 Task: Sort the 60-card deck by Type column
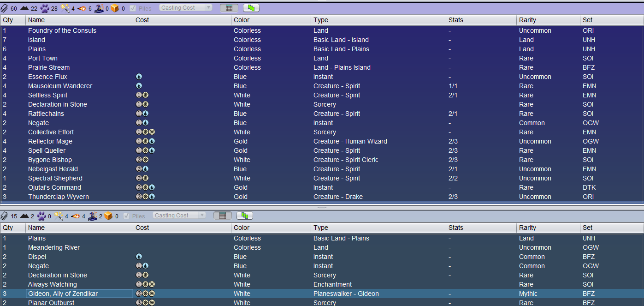pyautogui.click(x=379, y=20)
